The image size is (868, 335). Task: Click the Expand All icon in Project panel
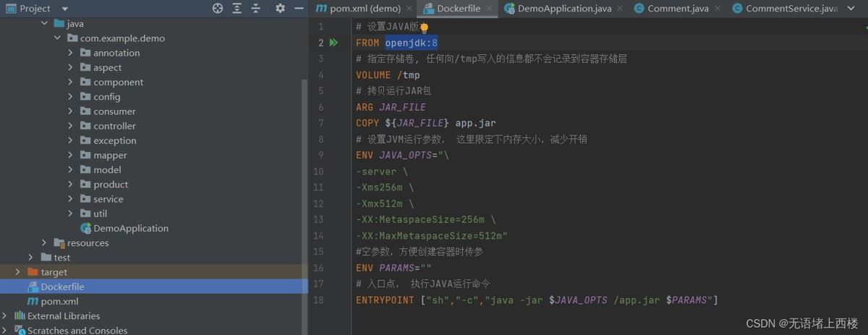(x=237, y=9)
